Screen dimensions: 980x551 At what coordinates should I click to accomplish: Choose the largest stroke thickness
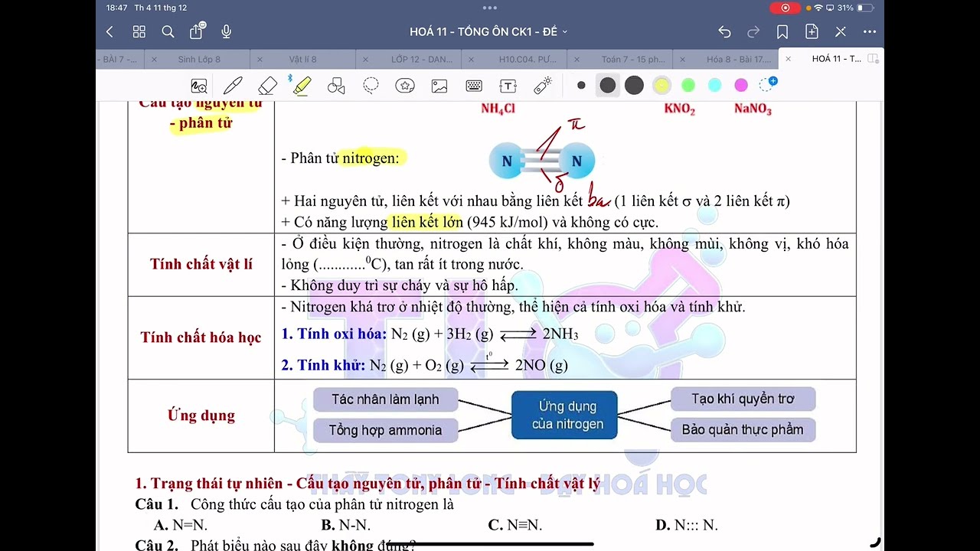click(x=634, y=86)
